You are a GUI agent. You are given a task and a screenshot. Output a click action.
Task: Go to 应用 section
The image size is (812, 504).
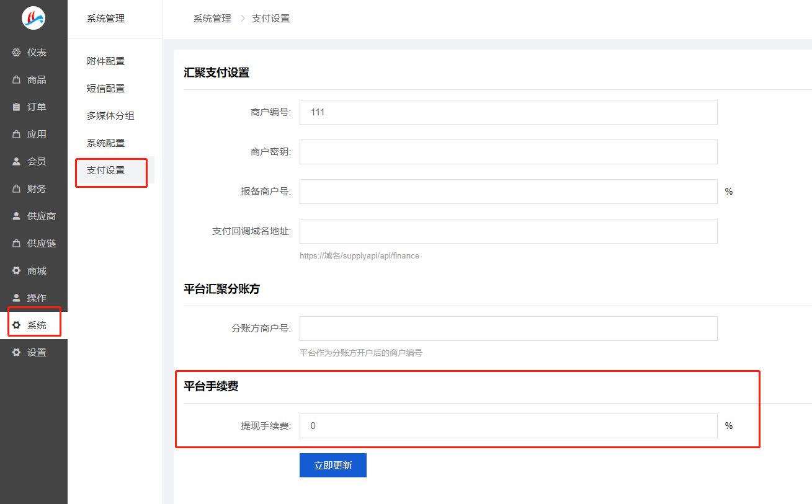tap(33, 135)
